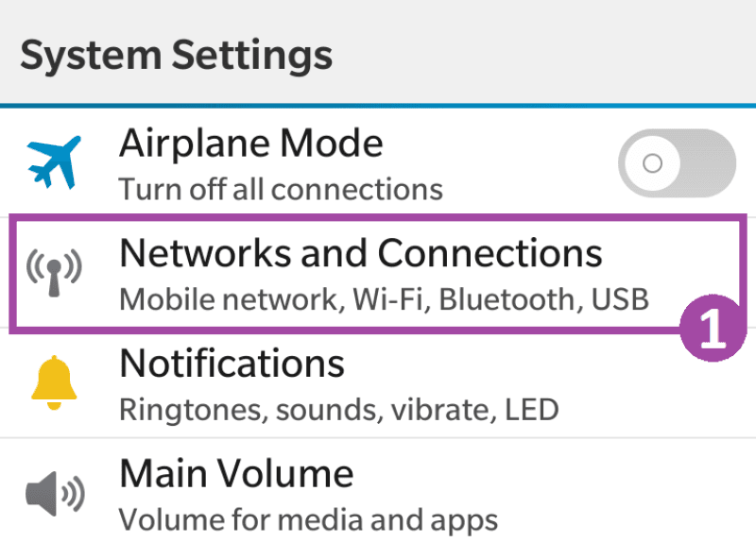Image resolution: width=756 pixels, height=542 pixels.
Task: Click 'Volume for media and apps' text
Action: pyautogui.click(x=308, y=518)
